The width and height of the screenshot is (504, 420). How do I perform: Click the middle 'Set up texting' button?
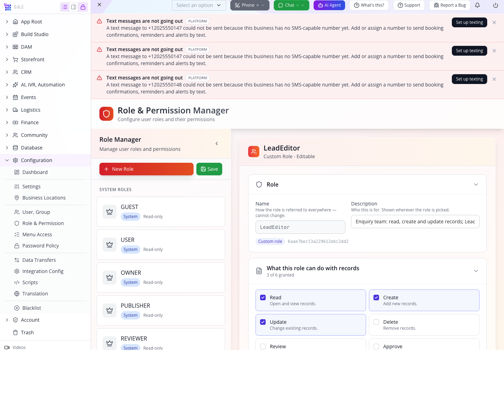click(x=469, y=51)
